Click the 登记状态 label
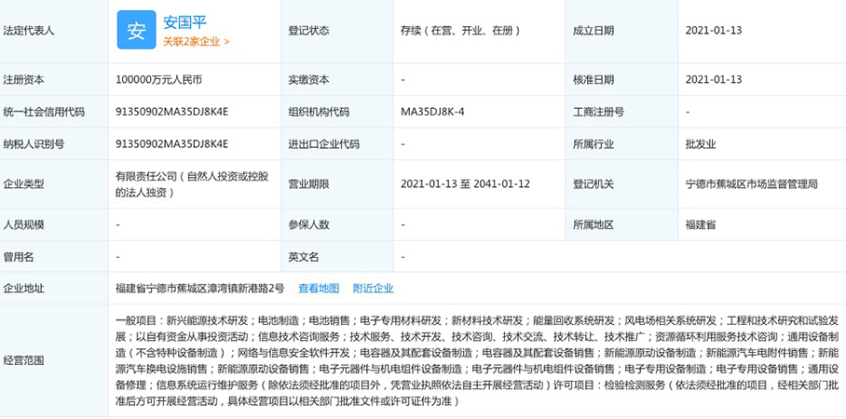 coord(309,31)
